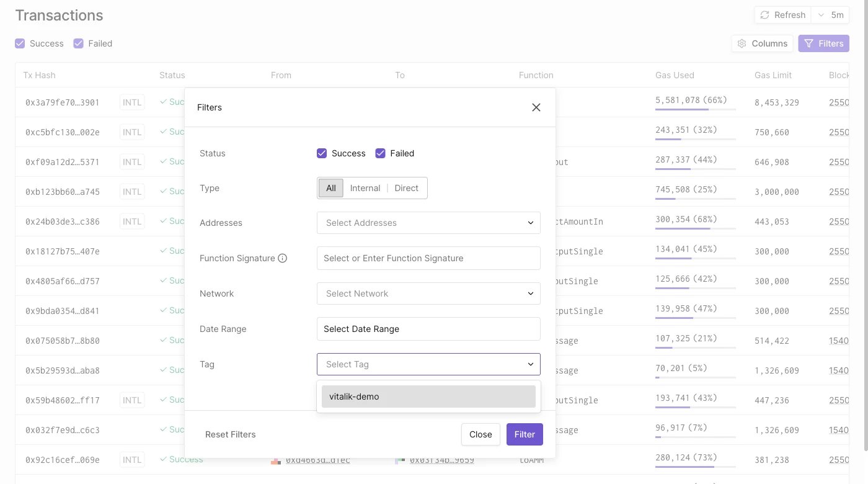Click INTL badge on 0xf09a12d2…5371 row
868x484 pixels.
(x=132, y=162)
